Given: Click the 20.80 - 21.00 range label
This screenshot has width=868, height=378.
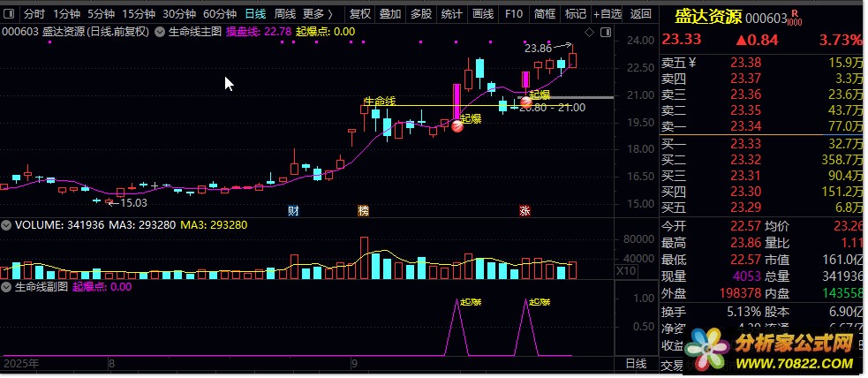Looking at the screenshot, I should click(x=553, y=108).
